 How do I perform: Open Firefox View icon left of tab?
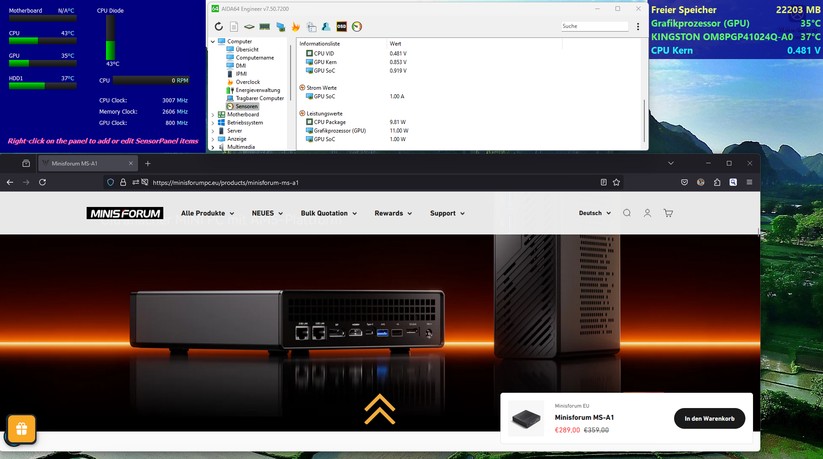(x=26, y=163)
